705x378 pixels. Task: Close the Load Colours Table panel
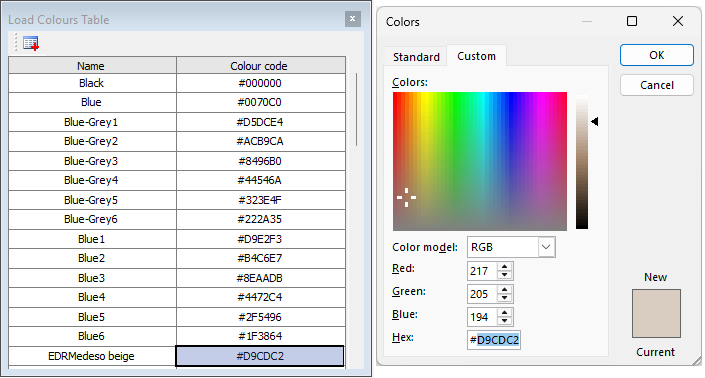click(352, 19)
